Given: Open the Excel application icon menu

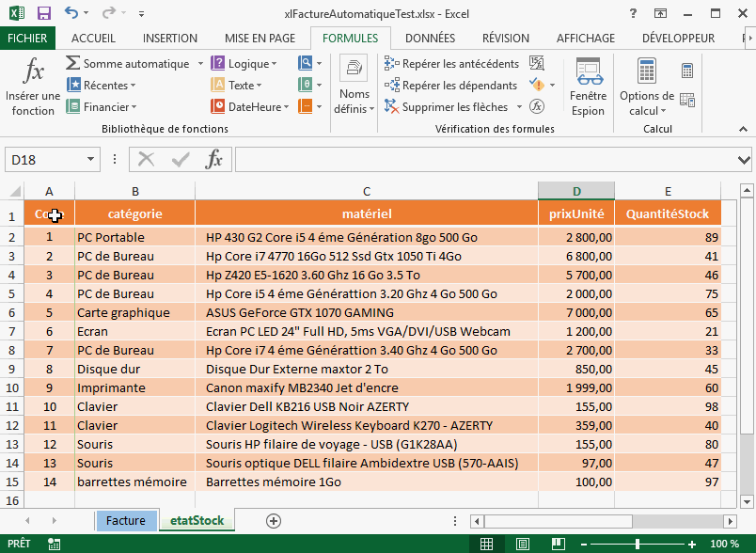Looking at the screenshot, I should [17, 13].
